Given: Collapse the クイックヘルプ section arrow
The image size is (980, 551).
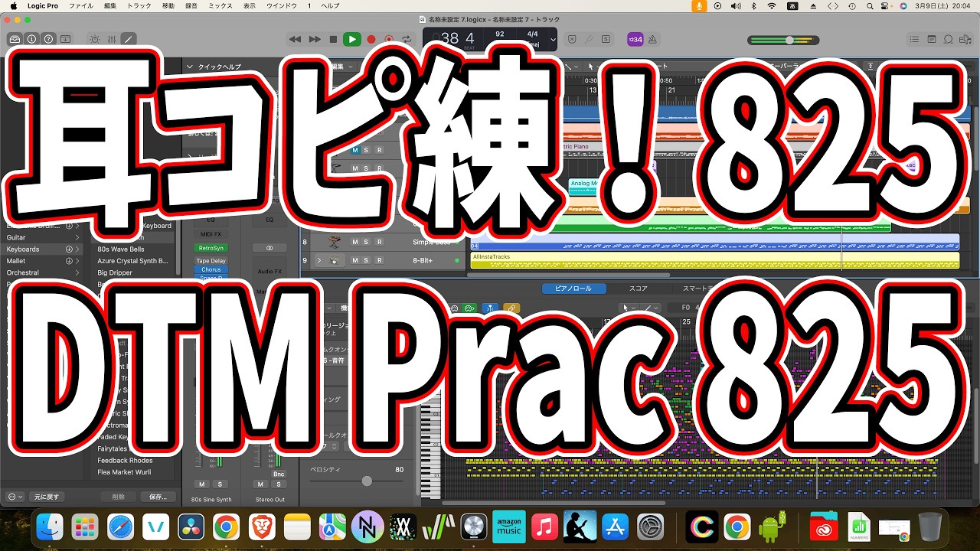Looking at the screenshot, I should pyautogui.click(x=191, y=67).
